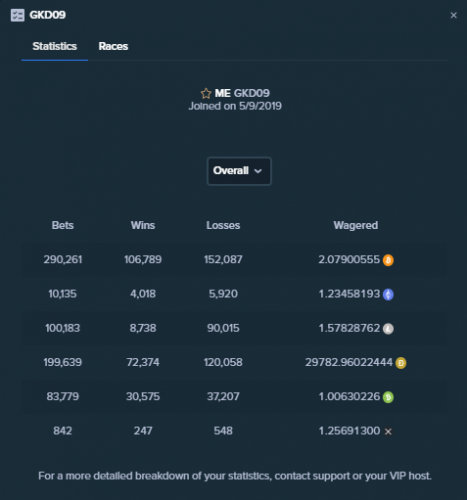Click the wagered amount 2.07900555

coord(349,259)
